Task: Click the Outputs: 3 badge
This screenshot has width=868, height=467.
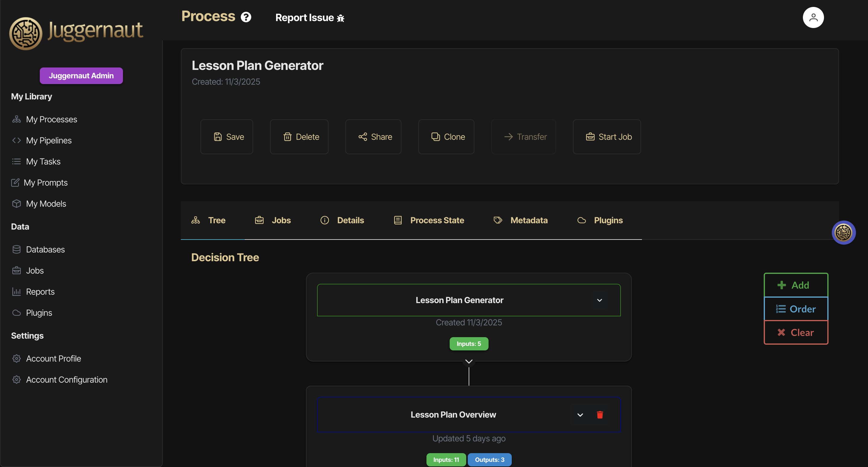Action: [x=489, y=459]
